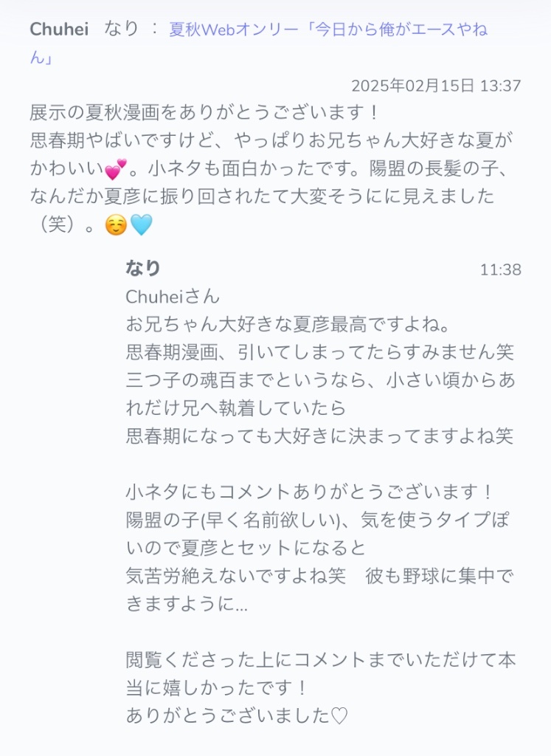Click the line starting 思春期漫画、引いてしまって
The width and height of the screenshot is (551, 756).
click(x=320, y=352)
